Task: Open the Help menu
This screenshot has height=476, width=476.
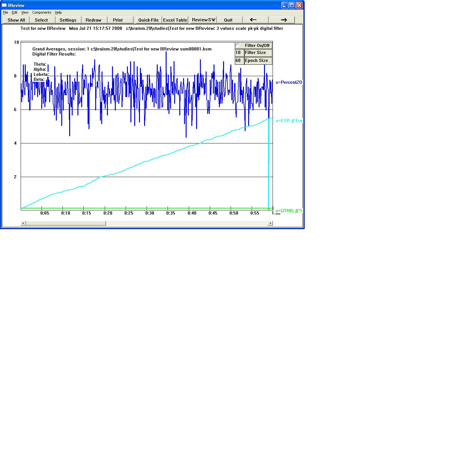Action: point(58,12)
